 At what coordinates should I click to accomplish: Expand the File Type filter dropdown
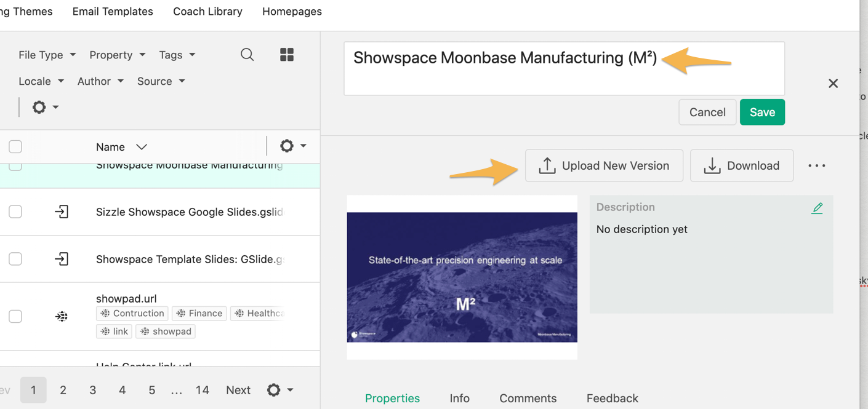coord(47,55)
